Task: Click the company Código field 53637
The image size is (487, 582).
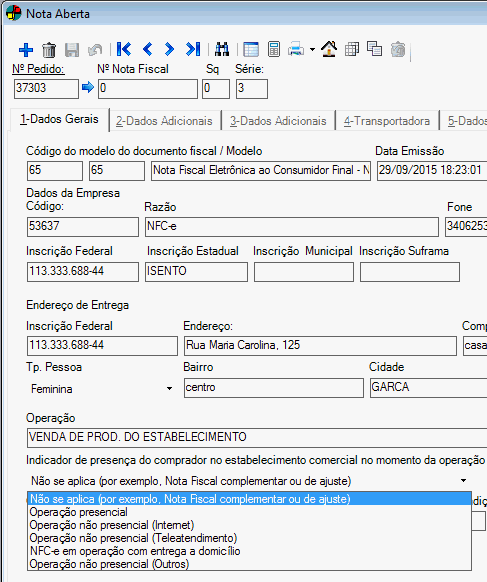Action: [x=83, y=227]
